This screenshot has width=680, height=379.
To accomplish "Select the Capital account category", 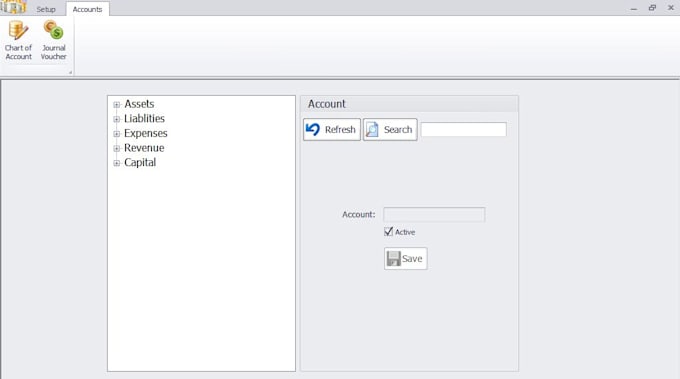I will tap(140, 163).
